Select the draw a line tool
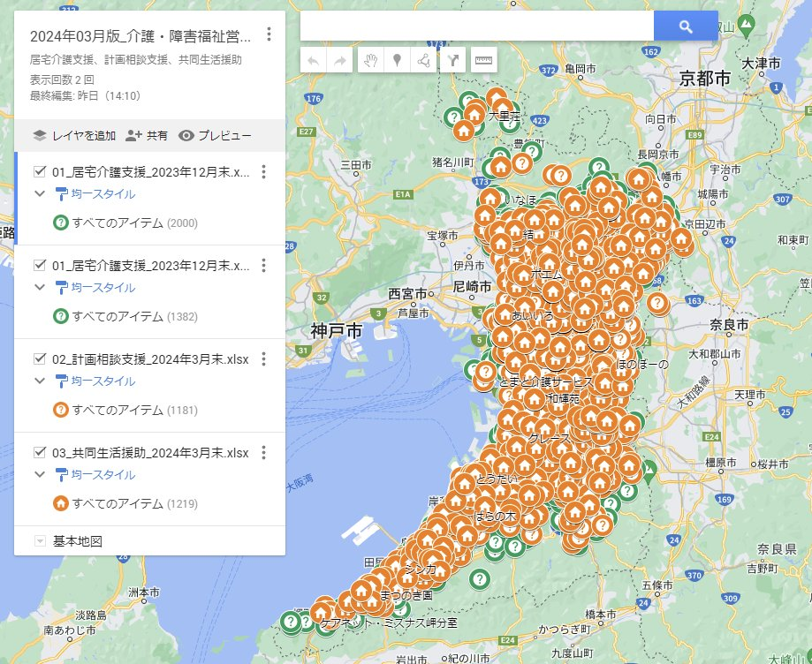 click(x=424, y=60)
